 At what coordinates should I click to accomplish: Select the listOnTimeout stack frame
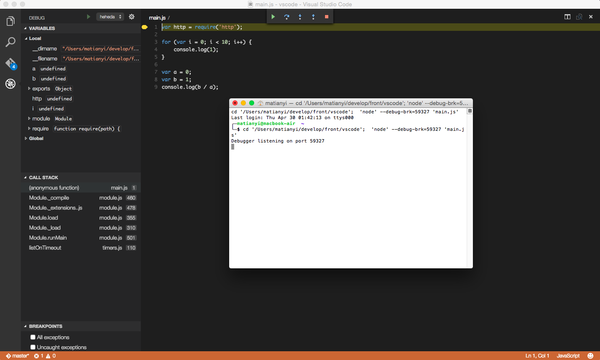click(x=81, y=248)
